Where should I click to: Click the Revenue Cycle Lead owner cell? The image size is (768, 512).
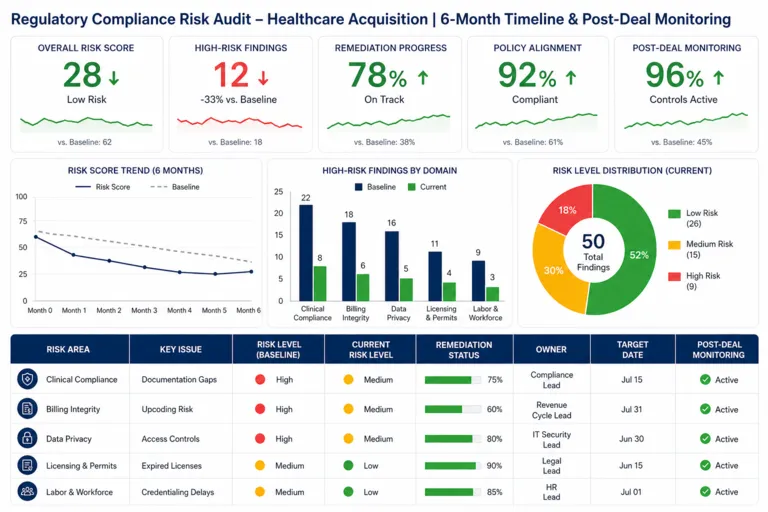tap(552, 410)
